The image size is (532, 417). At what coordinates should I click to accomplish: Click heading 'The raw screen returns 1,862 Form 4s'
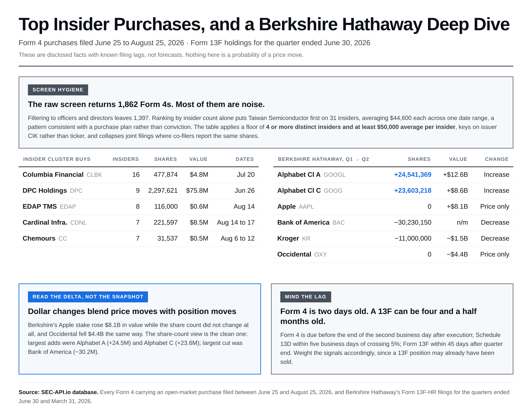click(x=146, y=104)
